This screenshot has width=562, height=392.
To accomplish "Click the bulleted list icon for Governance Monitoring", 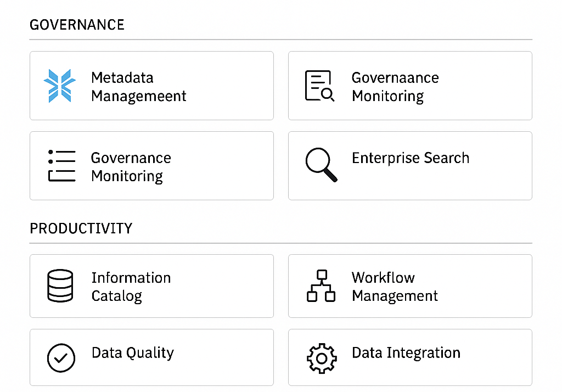I will click(x=61, y=166).
